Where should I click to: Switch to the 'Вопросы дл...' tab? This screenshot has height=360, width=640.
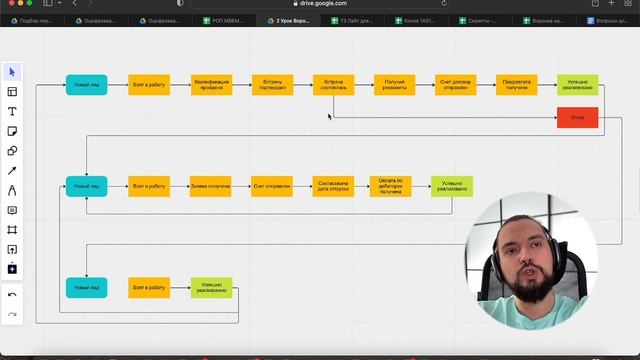point(608,20)
